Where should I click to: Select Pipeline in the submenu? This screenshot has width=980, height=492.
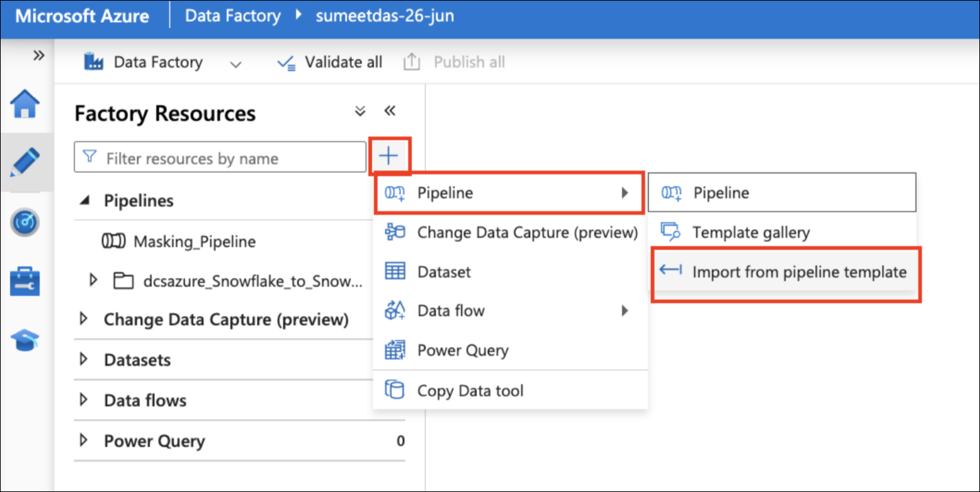782,192
